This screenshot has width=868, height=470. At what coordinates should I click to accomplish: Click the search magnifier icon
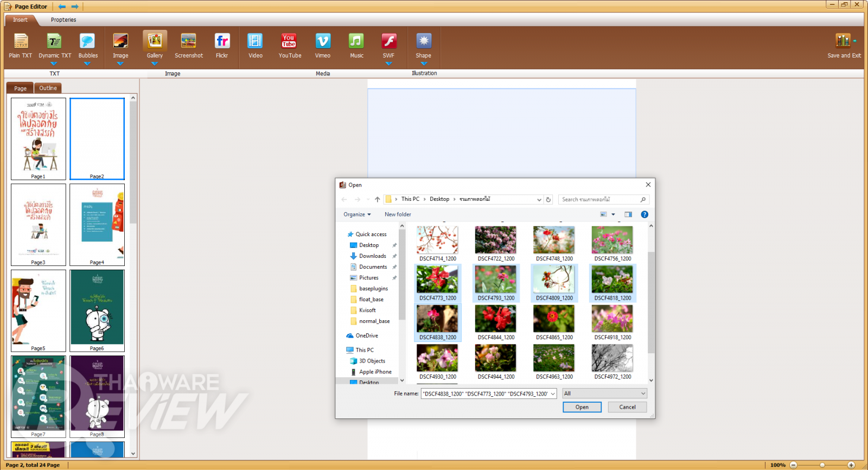[x=643, y=200]
